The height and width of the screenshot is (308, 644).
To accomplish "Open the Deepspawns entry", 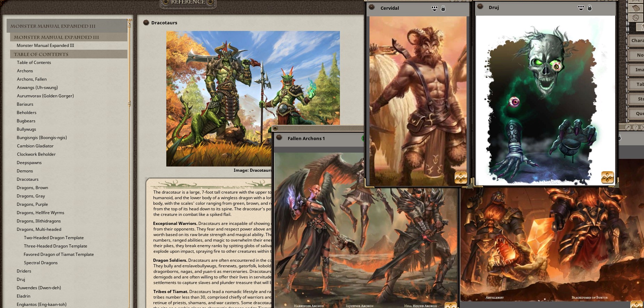I will tap(29, 163).
